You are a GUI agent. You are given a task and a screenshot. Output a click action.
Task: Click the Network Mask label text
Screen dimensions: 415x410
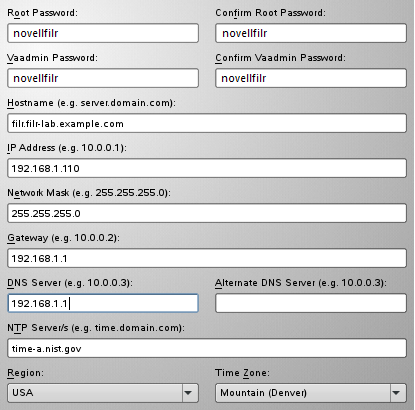pyautogui.click(x=89, y=193)
